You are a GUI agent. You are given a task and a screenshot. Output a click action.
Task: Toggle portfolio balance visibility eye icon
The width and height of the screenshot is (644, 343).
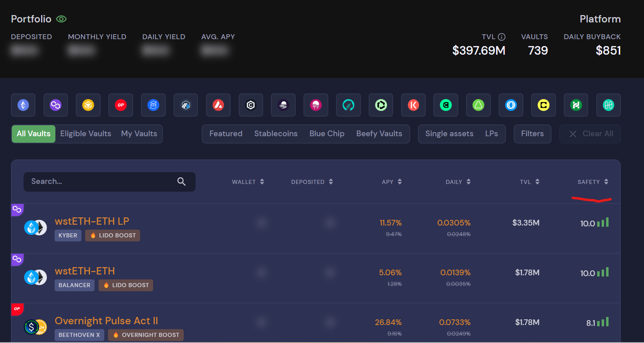61,19
